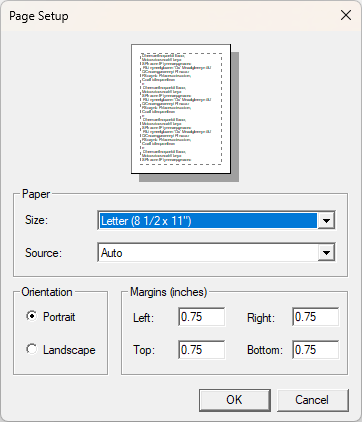Select the Portrait radio button
The width and height of the screenshot is (362, 422).
[32, 316]
